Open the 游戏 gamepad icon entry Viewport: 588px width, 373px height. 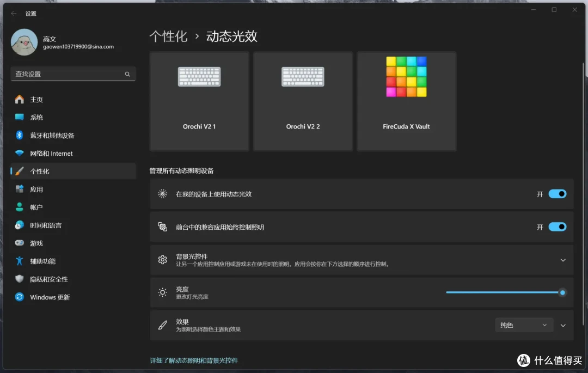20,243
